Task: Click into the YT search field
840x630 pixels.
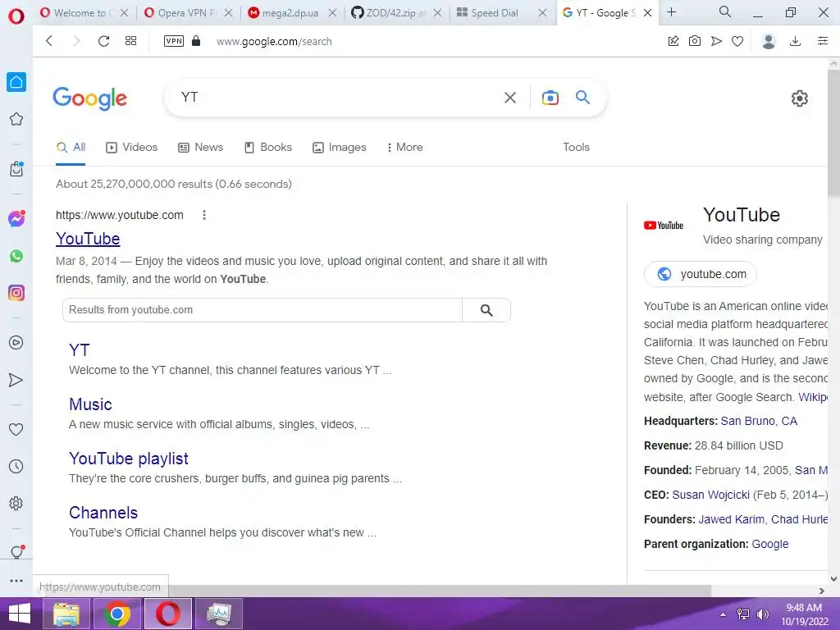Action: 337,98
